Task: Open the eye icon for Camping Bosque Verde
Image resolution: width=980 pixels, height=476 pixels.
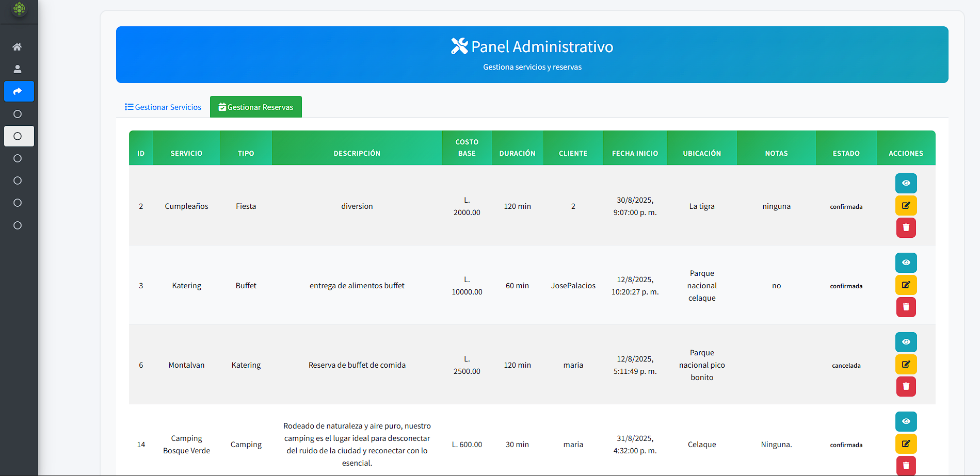Action: pos(906,421)
